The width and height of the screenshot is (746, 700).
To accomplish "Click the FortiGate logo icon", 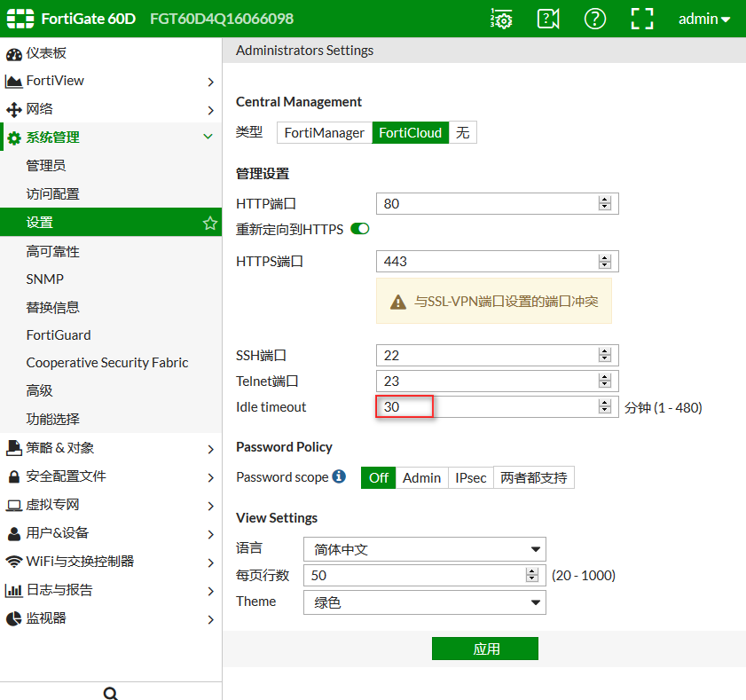I will pos(20,19).
